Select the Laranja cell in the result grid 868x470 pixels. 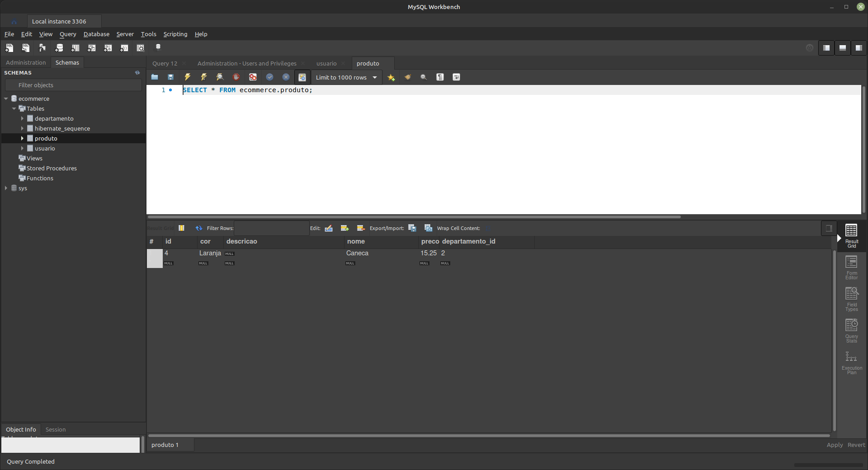tap(209, 254)
